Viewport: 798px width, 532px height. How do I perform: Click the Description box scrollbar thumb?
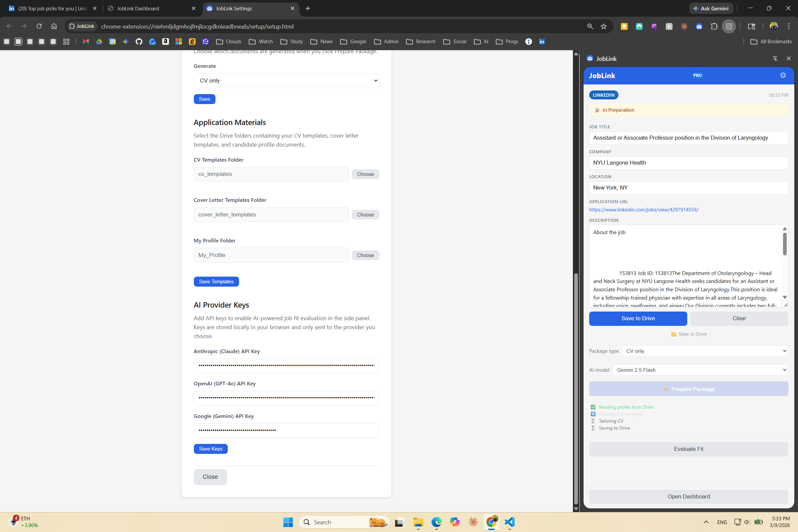784,244
